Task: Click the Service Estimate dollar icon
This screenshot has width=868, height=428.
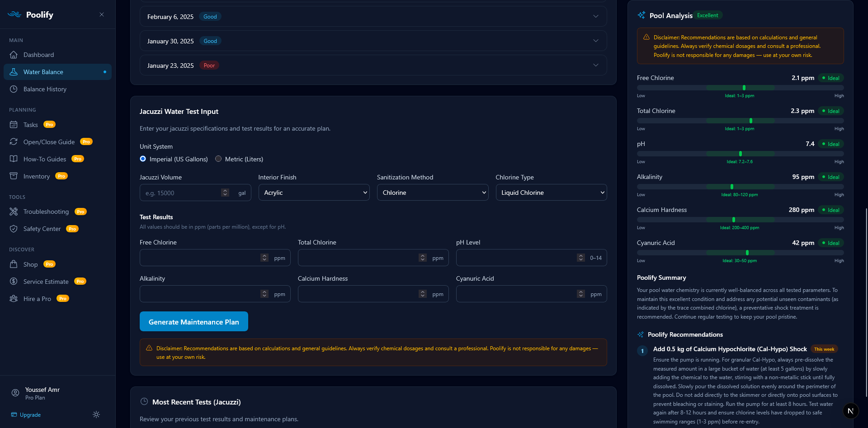Action: coord(14,282)
